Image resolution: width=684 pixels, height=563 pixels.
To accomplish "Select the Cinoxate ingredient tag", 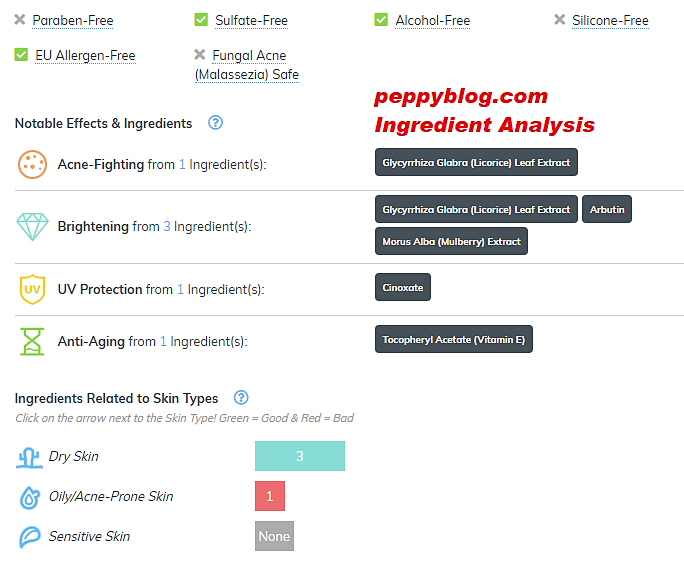I will pyautogui.click(x=403, y=287).
